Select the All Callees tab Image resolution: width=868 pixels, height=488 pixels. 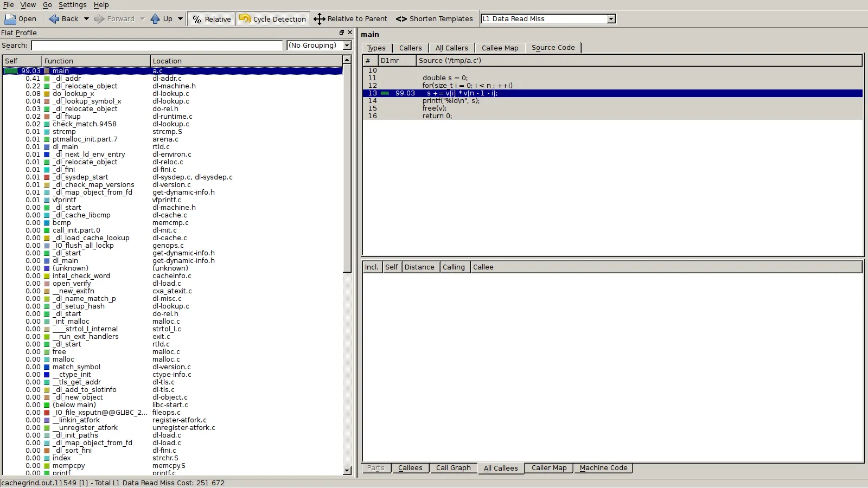pos(501,468)
